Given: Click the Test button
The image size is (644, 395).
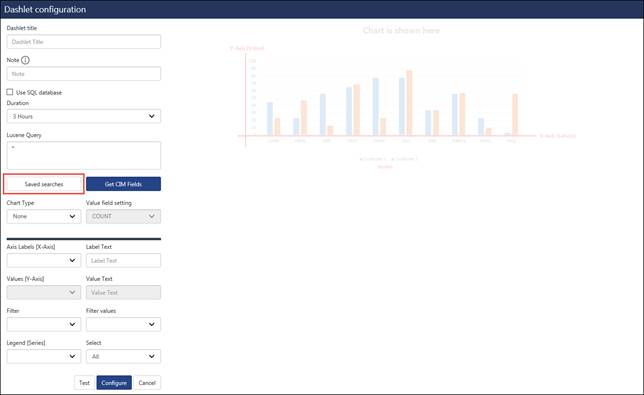Looking at the screenshot, I should point(84,383).
